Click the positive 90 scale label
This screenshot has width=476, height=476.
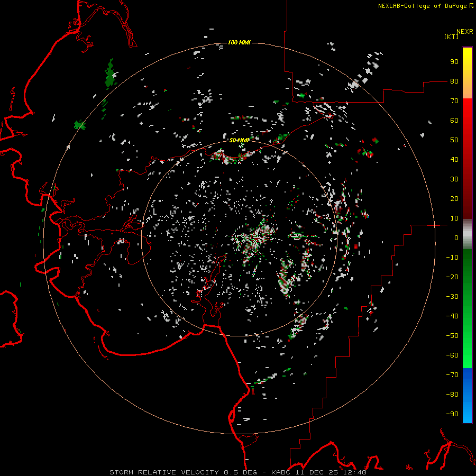pyautogui.click(x=454, y=62)
